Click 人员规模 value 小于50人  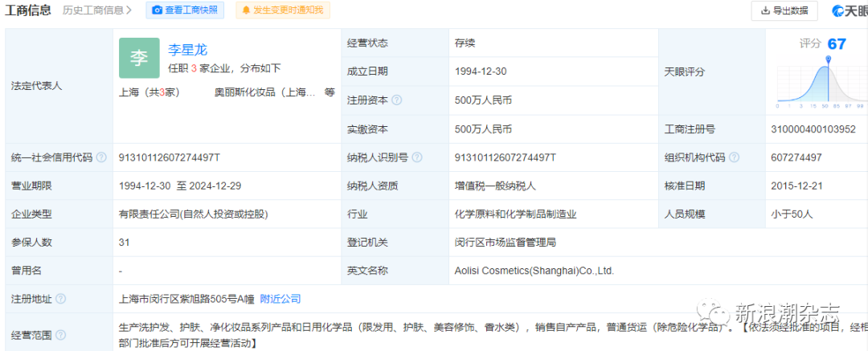point(791,214)
